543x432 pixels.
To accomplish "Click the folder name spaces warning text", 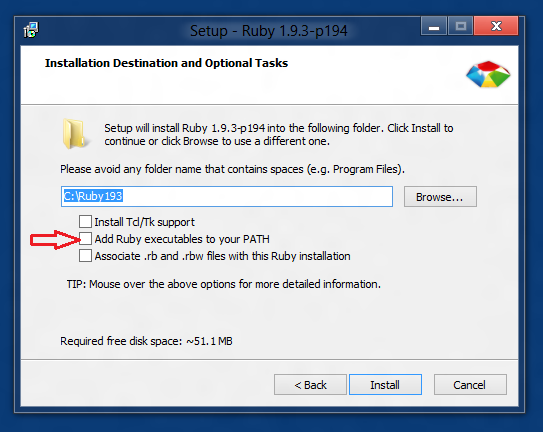I will (x=232, y=169).
